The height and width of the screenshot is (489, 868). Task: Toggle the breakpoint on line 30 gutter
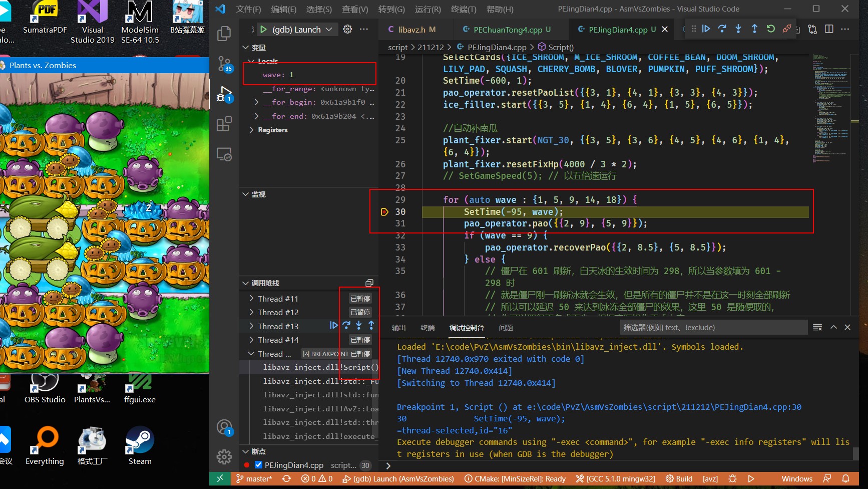[x=384, y=212]
